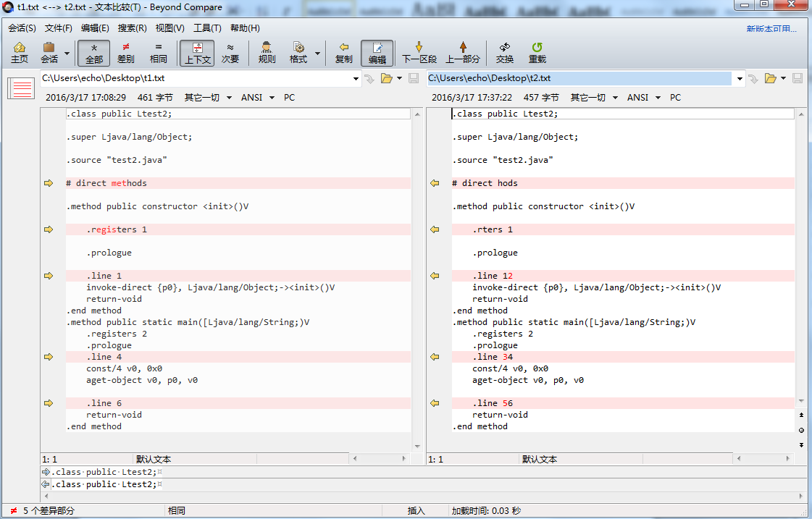
Task: Click the open folder icon for t1.txt
Action: [386, 78]
